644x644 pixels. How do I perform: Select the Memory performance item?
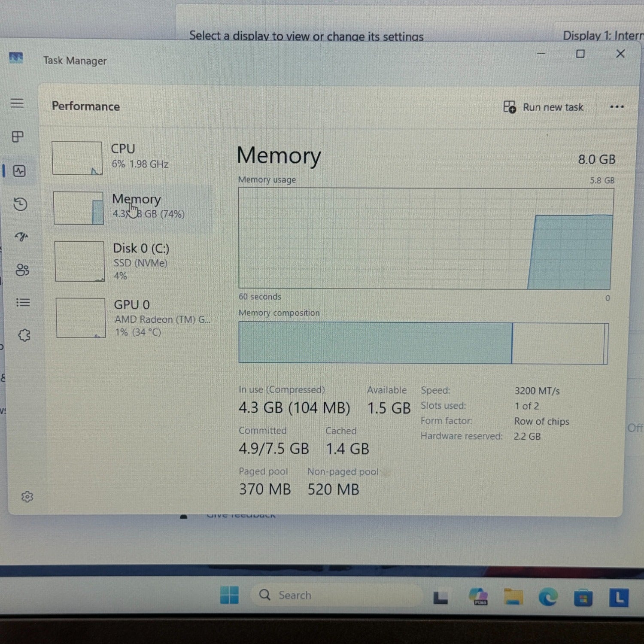coord(132,207)
